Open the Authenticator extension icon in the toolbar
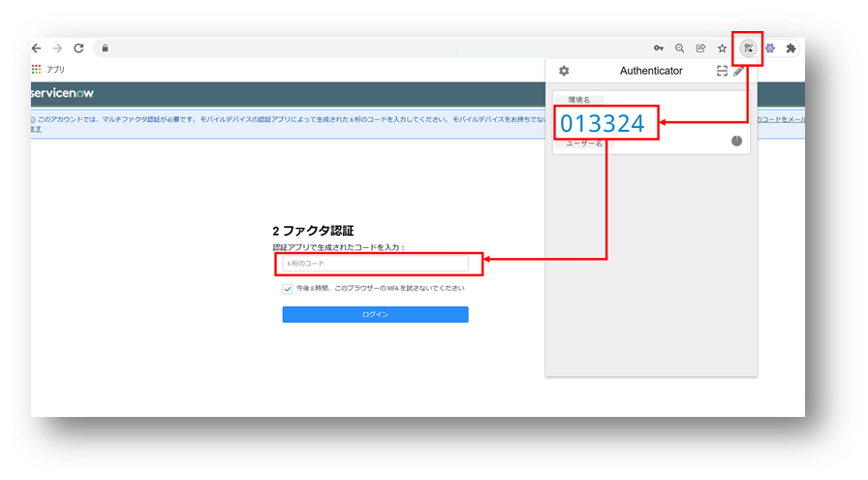Screen dimensions: 868x480 coord(749,48)
